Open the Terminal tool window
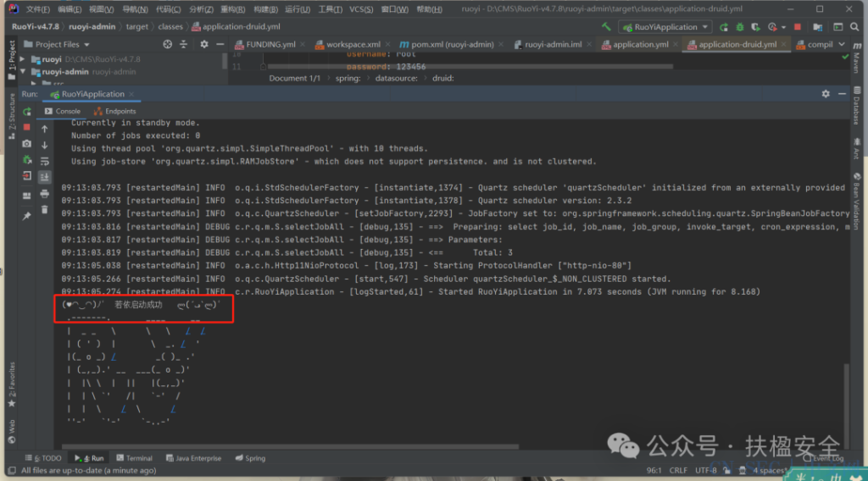The image size is (868, 481). tap(134, 458)
